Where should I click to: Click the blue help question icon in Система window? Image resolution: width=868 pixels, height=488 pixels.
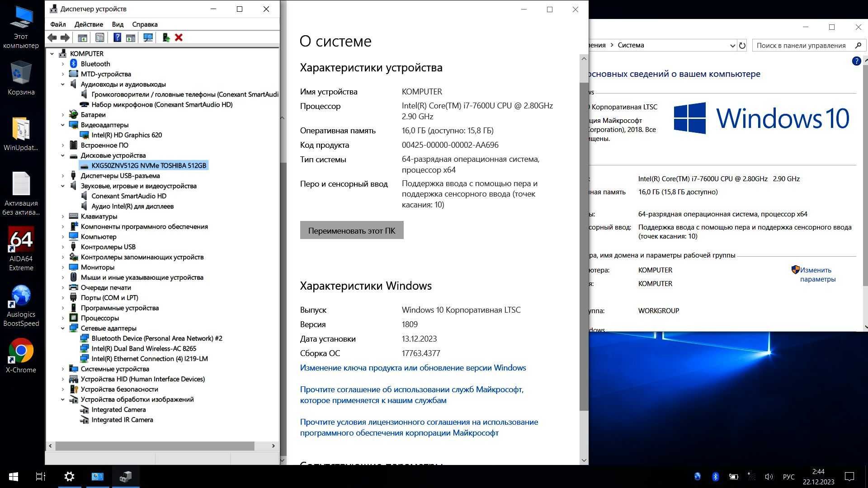click(x=856, y=61)
